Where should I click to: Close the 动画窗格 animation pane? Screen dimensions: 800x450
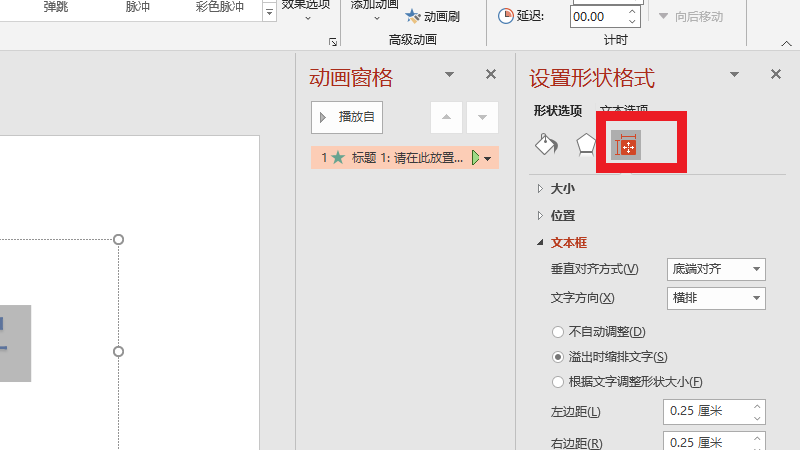(490, 74)
